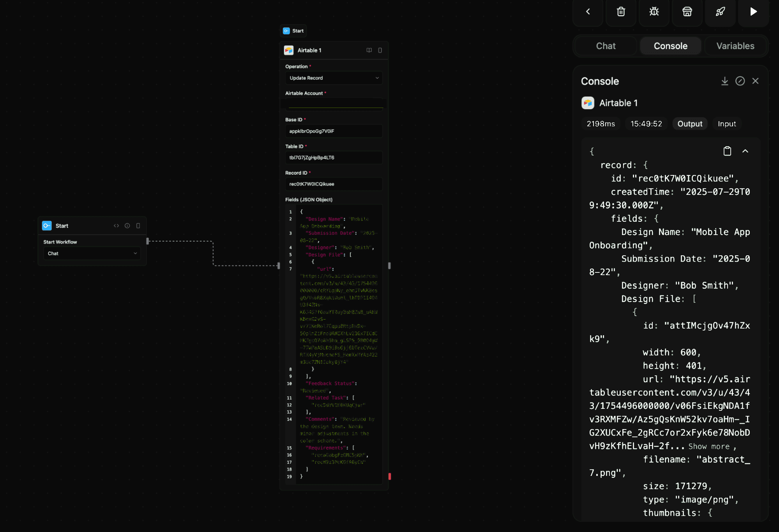Open the info icon on the Start node
This screenshot has width=779, height=532.
point(127,226)
